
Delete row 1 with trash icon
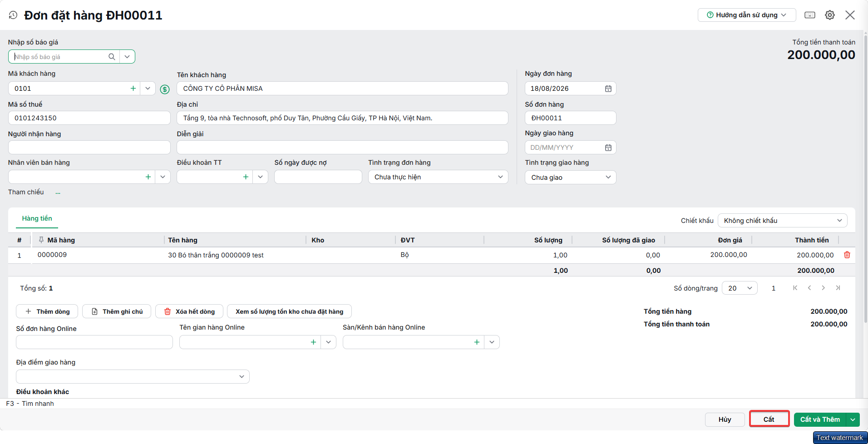(847, 255)
